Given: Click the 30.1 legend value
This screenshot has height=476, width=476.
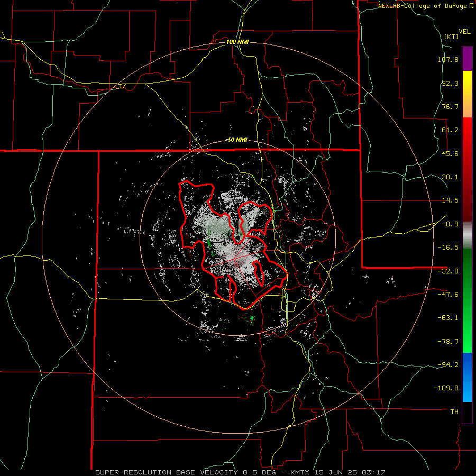Looking at the screenshot, I should point(450,177).
